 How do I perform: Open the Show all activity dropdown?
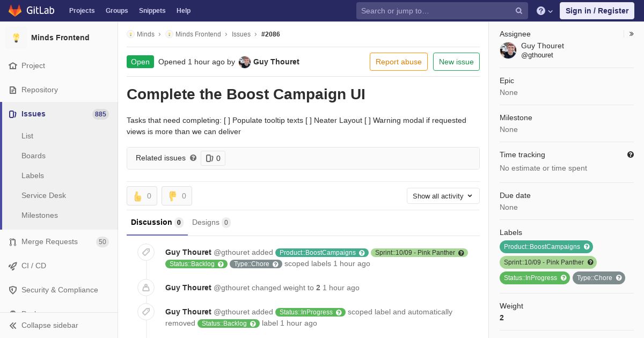pos(443,196)
